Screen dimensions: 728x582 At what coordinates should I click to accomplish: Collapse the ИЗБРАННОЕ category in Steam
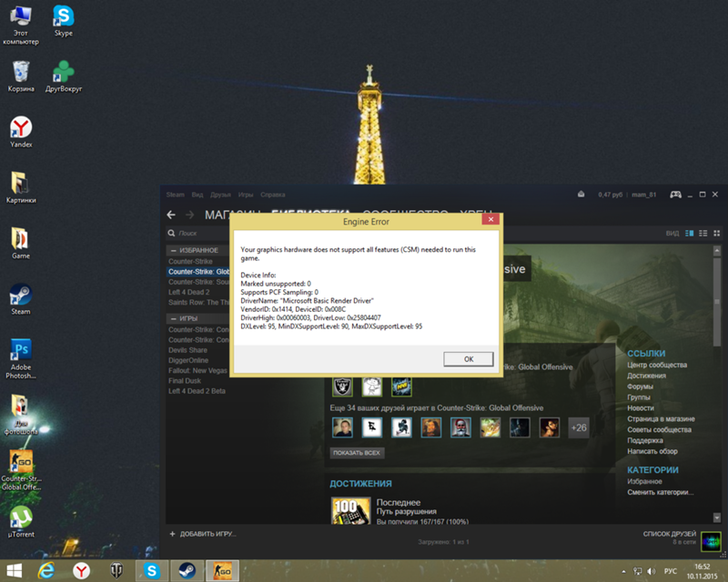pos(174,250)
